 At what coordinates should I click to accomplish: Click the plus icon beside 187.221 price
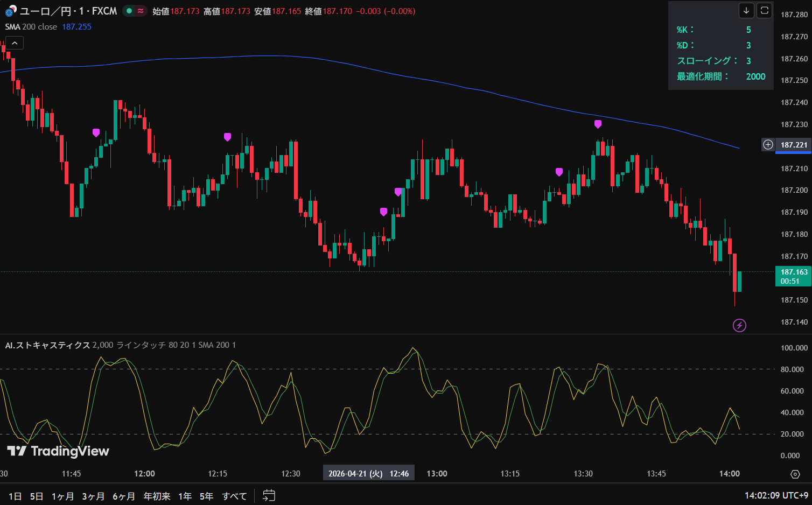[x=768, y=145]
